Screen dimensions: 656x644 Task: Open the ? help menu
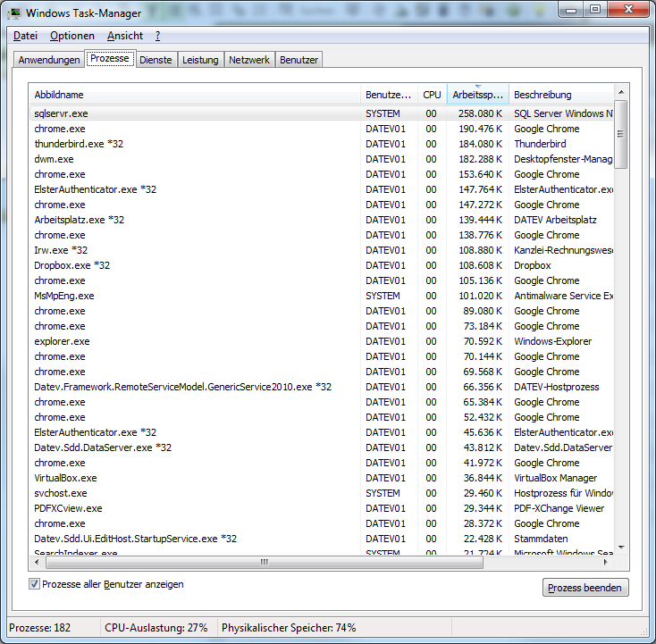coord(157,36)
